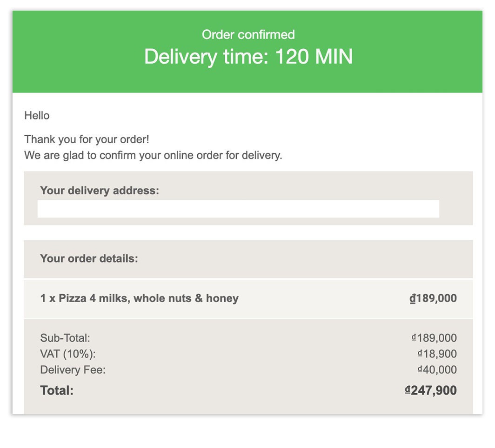Click the blank delivery address field
The width and height of the screenshot is (495, 448).
click(238, 209)
